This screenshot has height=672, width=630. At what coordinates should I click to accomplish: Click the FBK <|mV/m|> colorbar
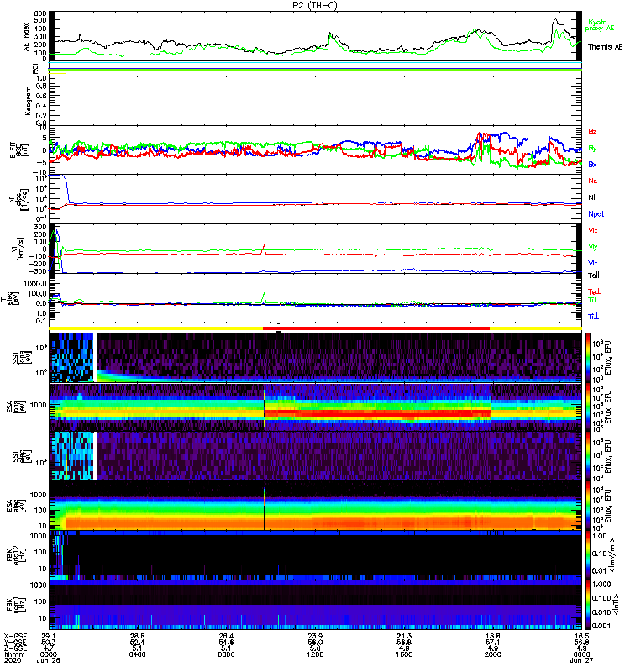[x=588, y=555]
